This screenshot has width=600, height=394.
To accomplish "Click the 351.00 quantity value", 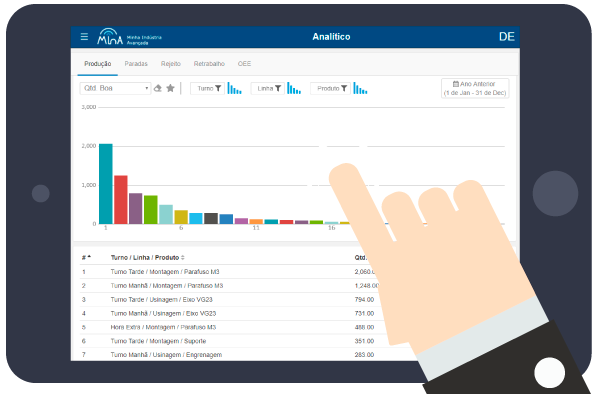I will point(364,341).
